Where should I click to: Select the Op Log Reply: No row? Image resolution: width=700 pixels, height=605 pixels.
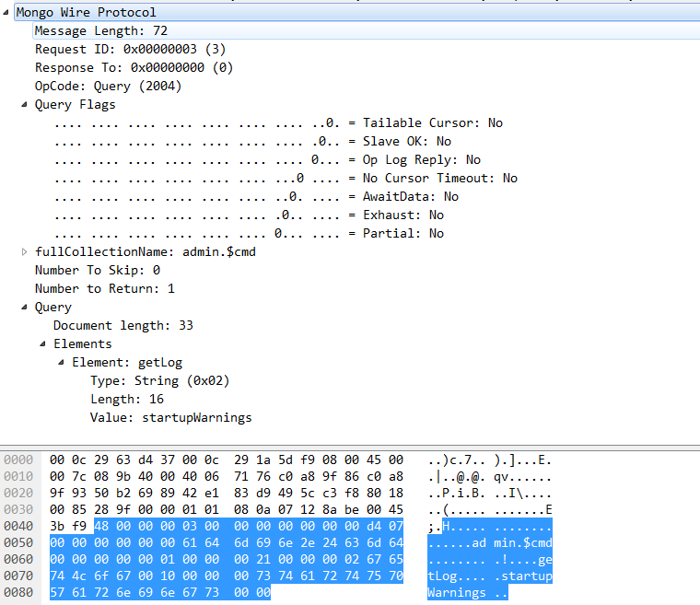267,160
